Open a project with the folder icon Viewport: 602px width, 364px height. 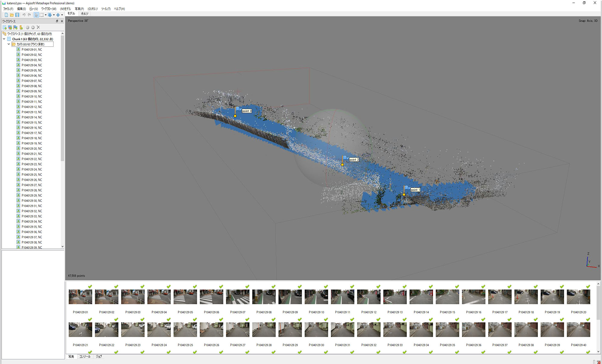coord(12,15)
